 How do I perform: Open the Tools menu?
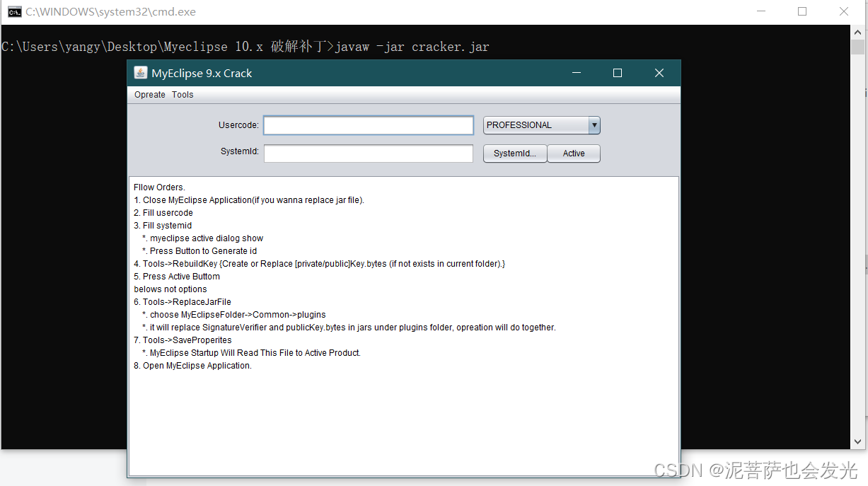[183, 95]
